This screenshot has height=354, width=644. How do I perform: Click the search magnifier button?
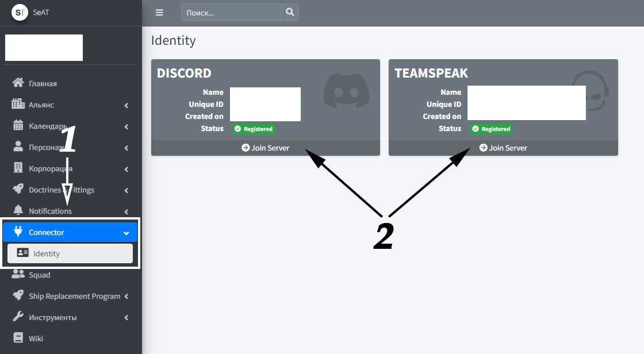290,12
